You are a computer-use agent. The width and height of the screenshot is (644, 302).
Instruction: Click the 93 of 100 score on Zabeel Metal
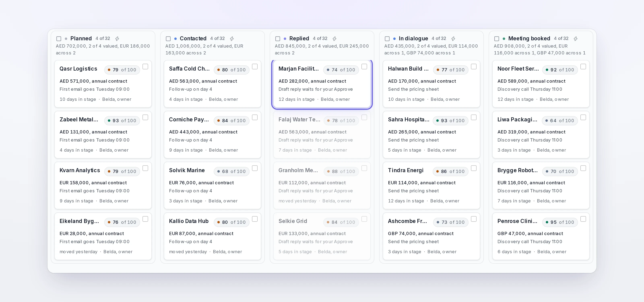(x=122, y=121)
